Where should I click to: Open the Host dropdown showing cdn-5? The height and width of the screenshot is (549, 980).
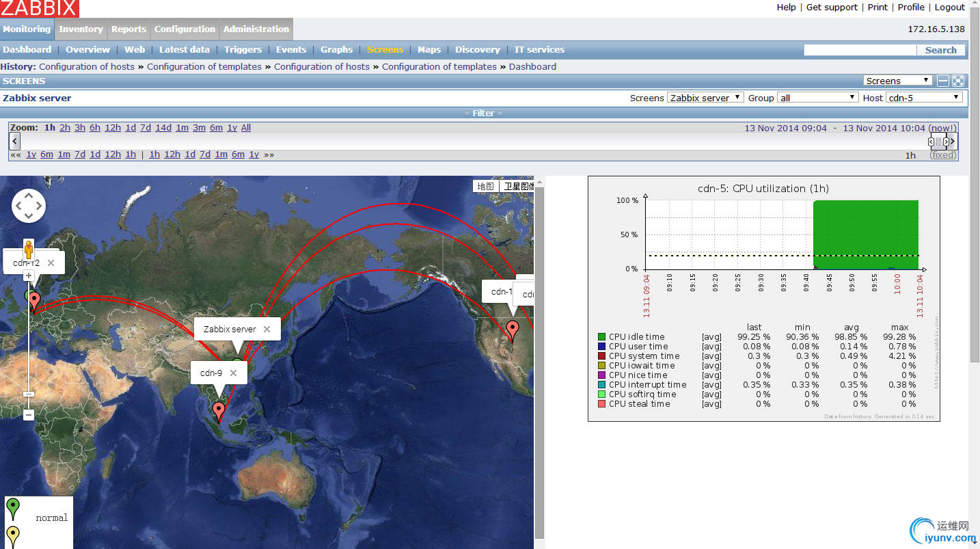coord(924,98)
